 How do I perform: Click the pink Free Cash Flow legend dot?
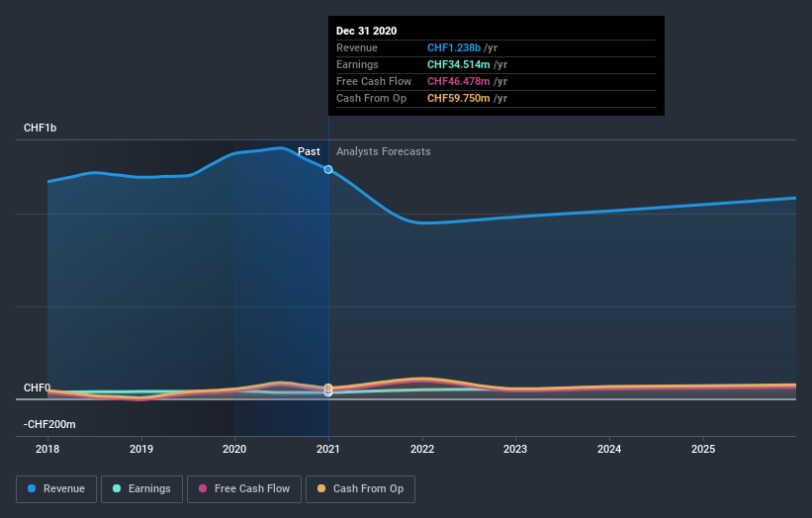click(x=203, y=488)
